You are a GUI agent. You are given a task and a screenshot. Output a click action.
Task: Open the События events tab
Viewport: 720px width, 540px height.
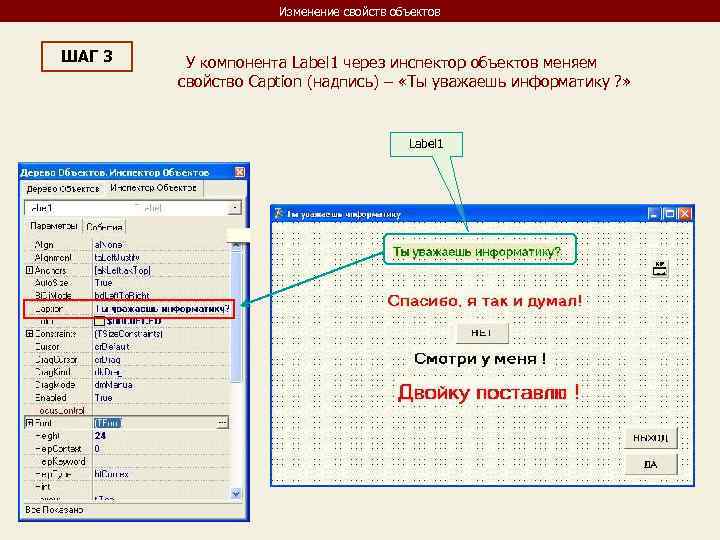(104, 227)
